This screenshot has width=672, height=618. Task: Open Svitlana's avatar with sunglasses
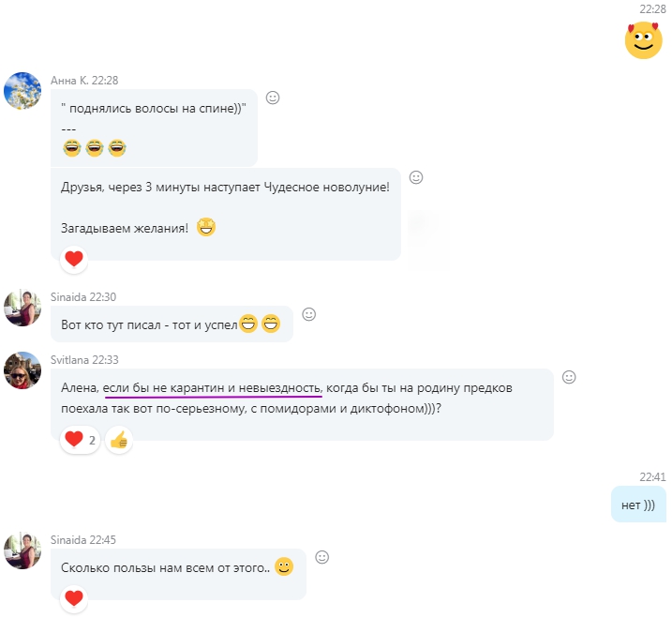pyautogui.click(x=22, y=370)
